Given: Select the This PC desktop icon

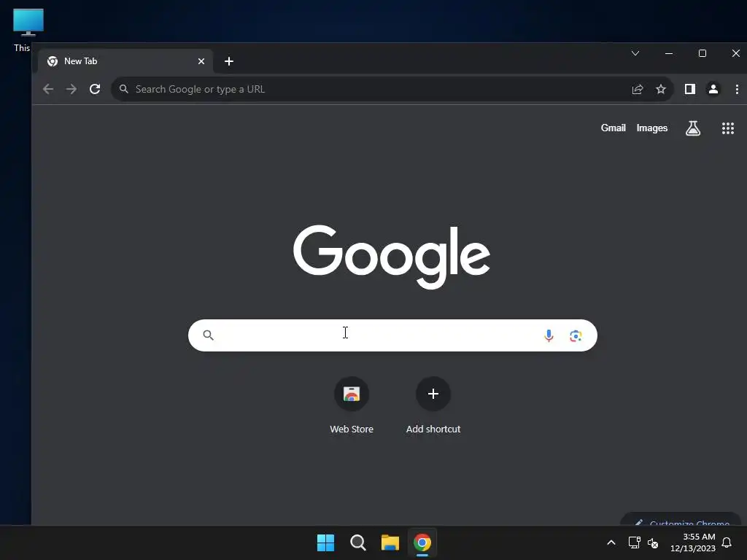Looking at the screenshot, I should tap(28, 29).
